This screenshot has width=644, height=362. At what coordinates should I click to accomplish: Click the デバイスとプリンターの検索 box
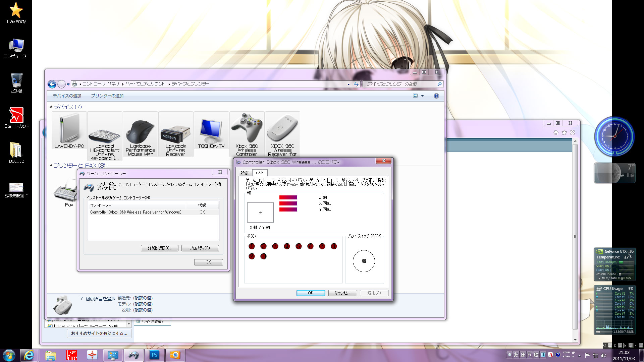(402, 84)
